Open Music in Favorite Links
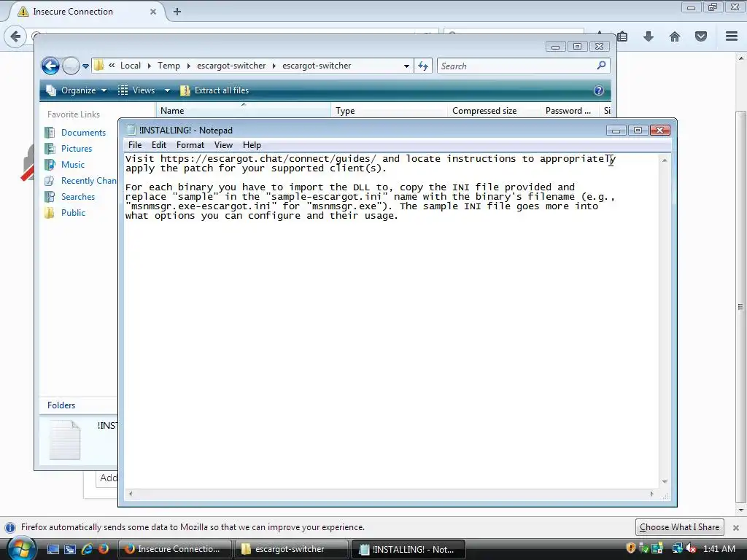Viewport: 747px width, 560px height. pos(72,165)
